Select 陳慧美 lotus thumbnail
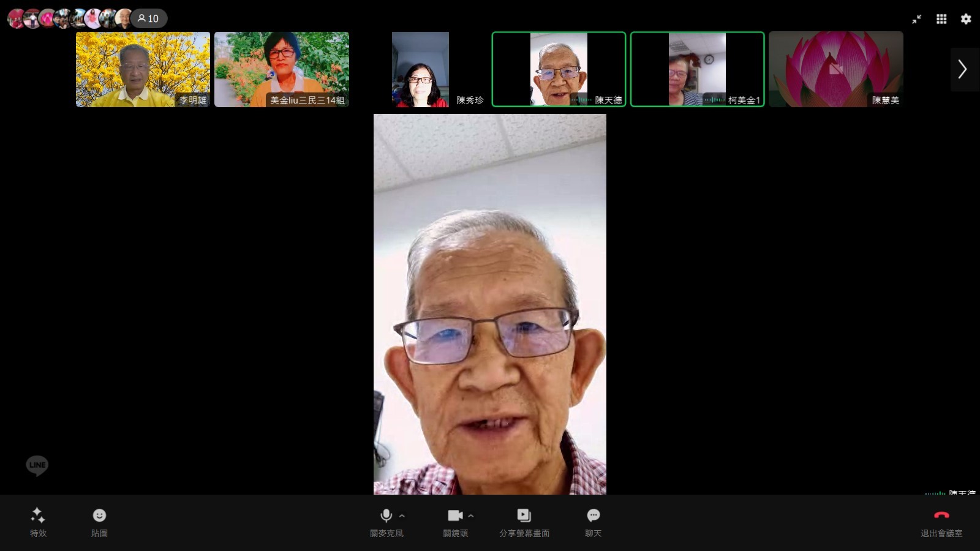Screen dimensions: 980x551 pyautogui.click(x=835, y=69)
